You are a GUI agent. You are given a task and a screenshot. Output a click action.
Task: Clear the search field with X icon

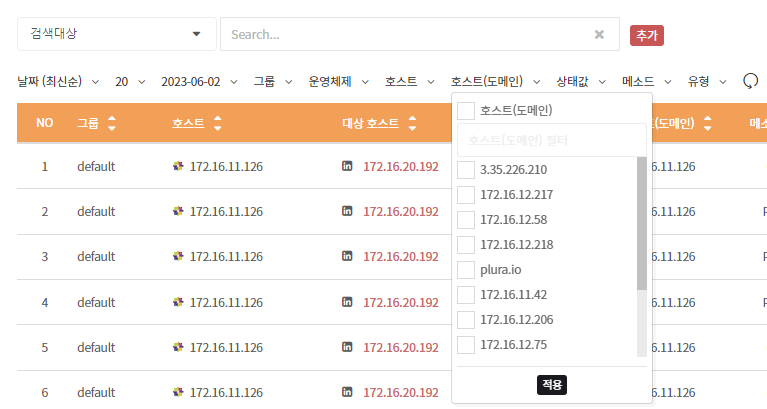pos(599,34)
